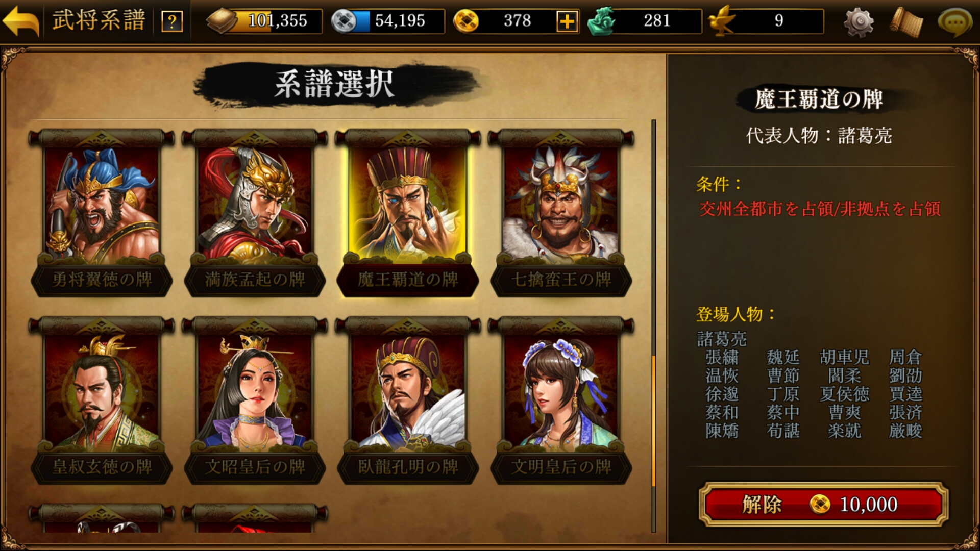Screen dimensions: 980x551
Task: Tap the golden bird currency icon
Action: pos(722,21)
